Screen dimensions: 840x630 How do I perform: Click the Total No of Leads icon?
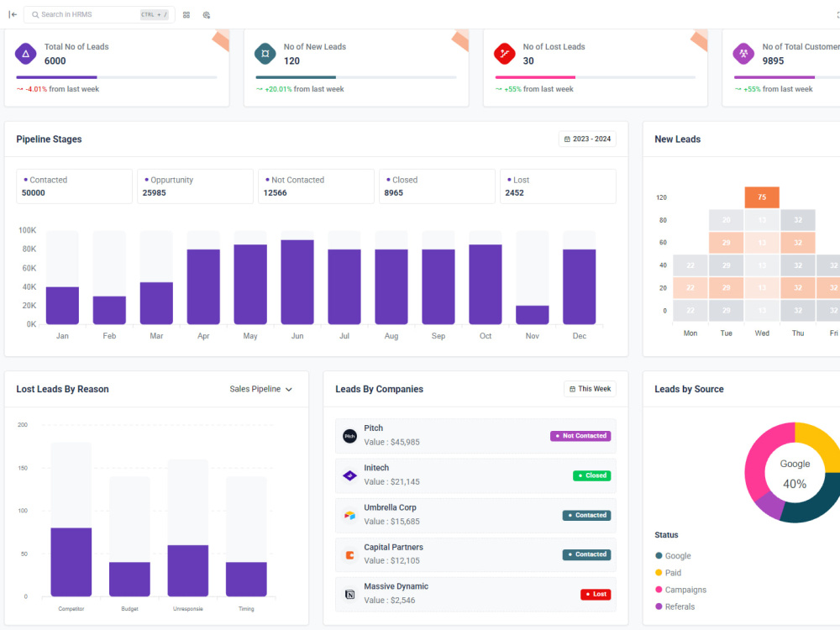(26, 54)
